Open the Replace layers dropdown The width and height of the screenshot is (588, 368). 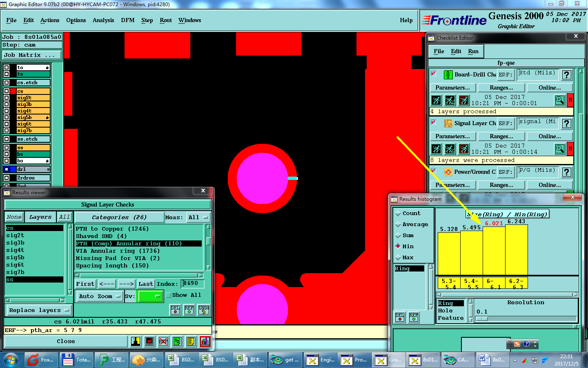point(38,310)
